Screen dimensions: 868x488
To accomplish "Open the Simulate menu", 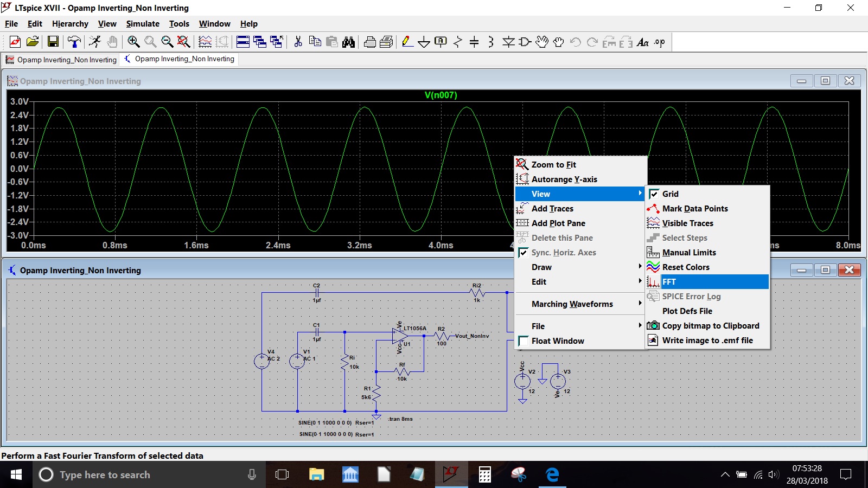I will (x=143, y=24).
